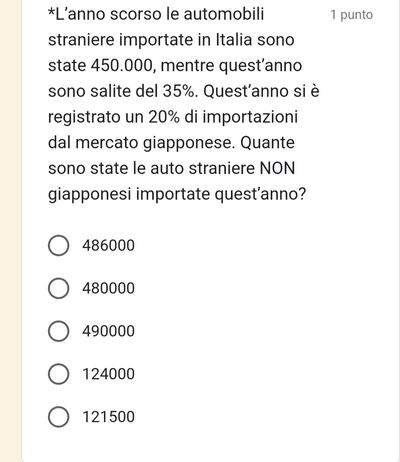Click the "124000" answer label text
The width and height of the screenshot is (400, 462).
click(108, 374)
